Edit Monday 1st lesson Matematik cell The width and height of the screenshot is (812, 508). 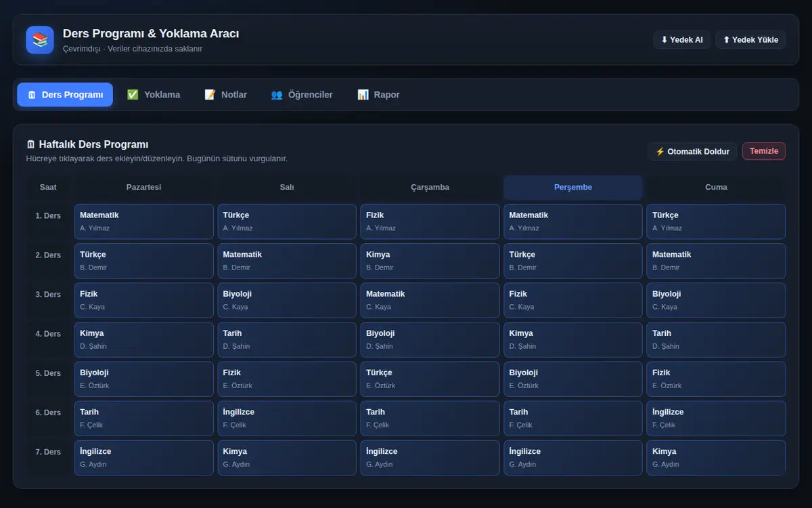click(x=144, y=221)
